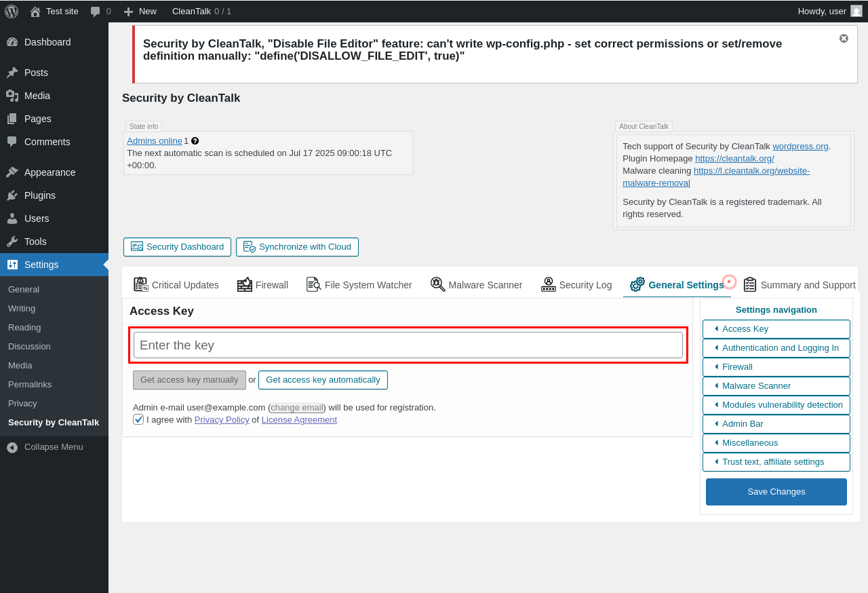This screenshot has height=593, width=868.
Task: Click the help question mark by Admins online
Action: 195,141
